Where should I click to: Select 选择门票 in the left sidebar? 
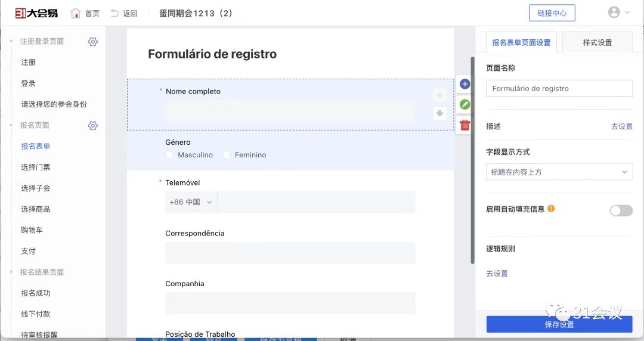pos(36,168)
